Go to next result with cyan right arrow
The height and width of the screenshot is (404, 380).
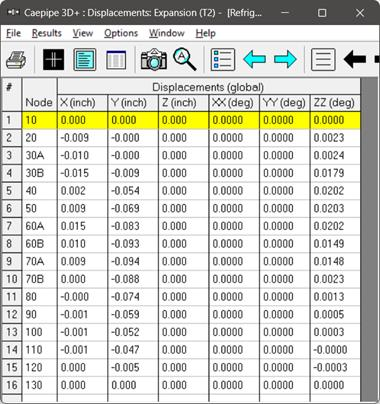pos(285,60)
